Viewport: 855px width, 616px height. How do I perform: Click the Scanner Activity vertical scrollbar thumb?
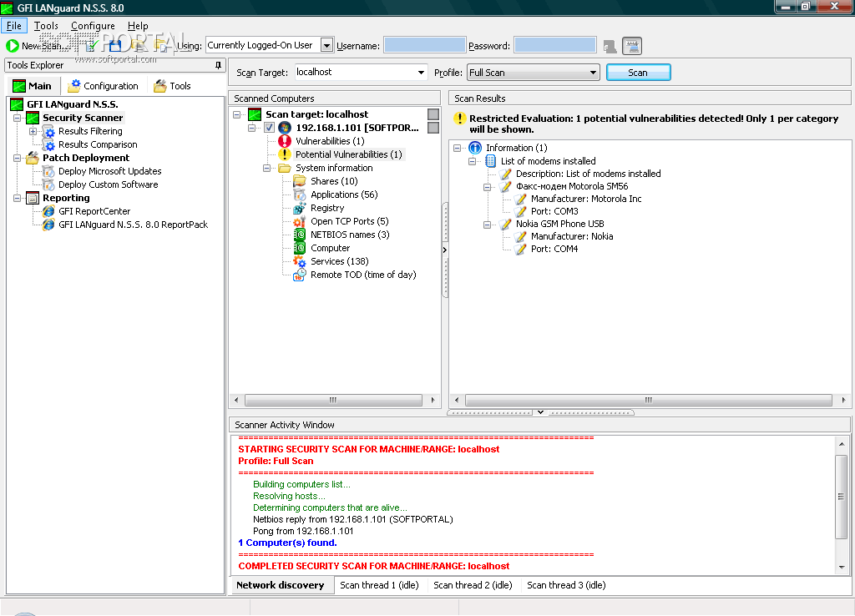[x=841, y=497]
